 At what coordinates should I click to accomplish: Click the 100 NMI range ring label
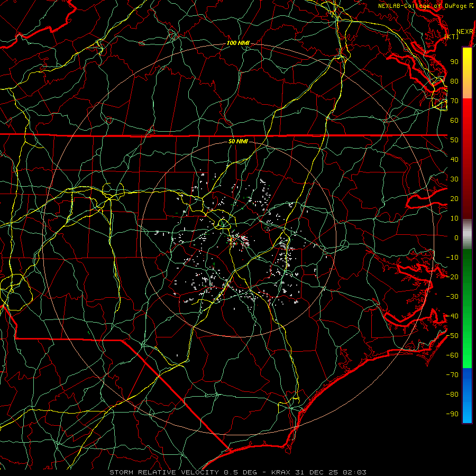tap(238, 43)
